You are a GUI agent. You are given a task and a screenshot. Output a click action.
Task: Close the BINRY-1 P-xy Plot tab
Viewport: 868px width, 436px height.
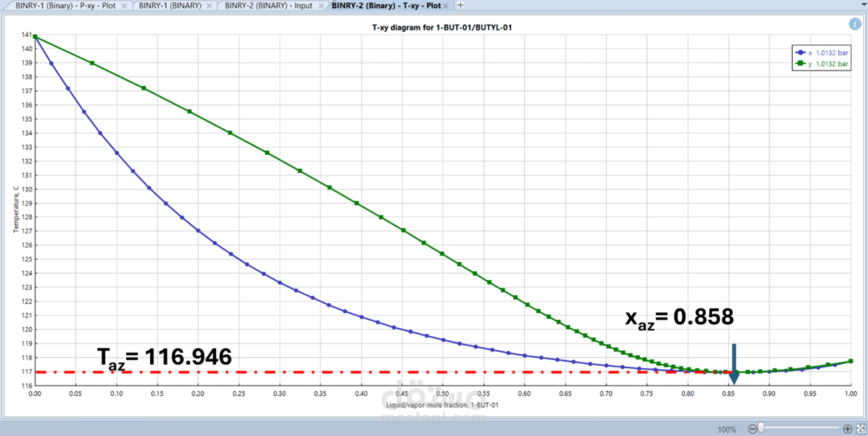pyautogui.click(x=124, y=5)
